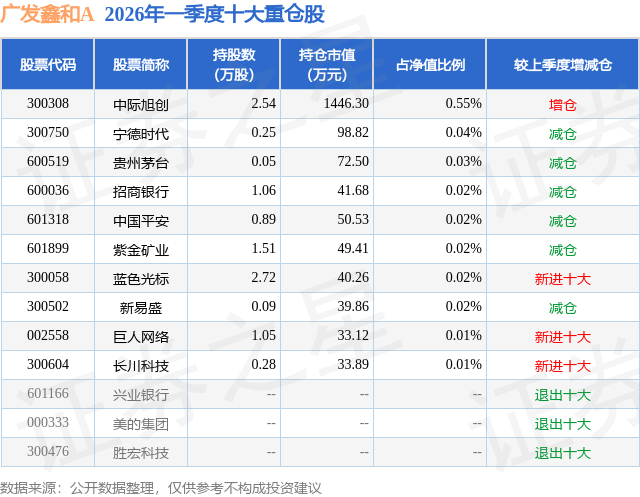Click stock code 002558
The height and width of the screenshot is (497, 640).
point(48,335)
